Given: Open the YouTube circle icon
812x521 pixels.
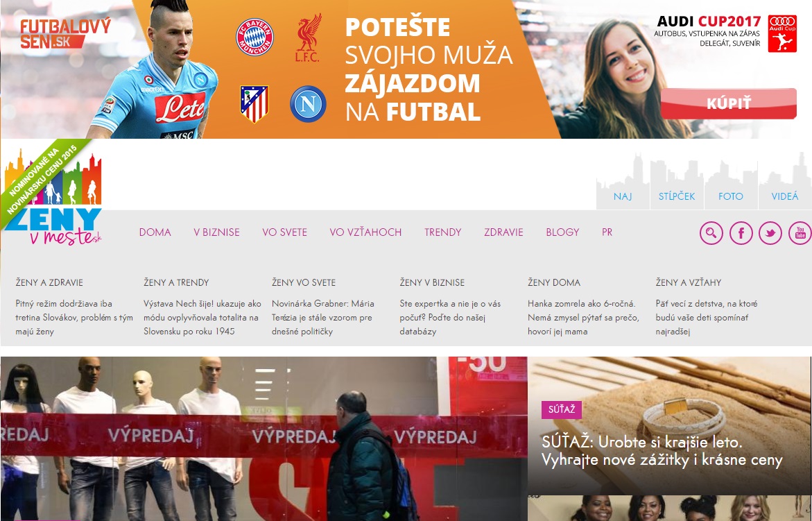Looking at the screenshot, I should click(x=800, y=233).
